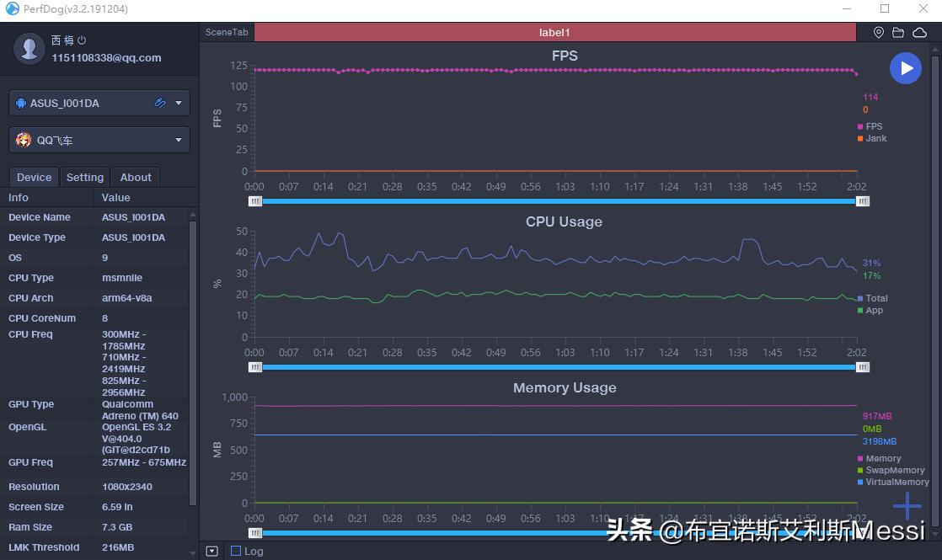This screenshot has width=942, height=560.
Task: Switch to the Setting tab
Action: (x=84, y=177)
